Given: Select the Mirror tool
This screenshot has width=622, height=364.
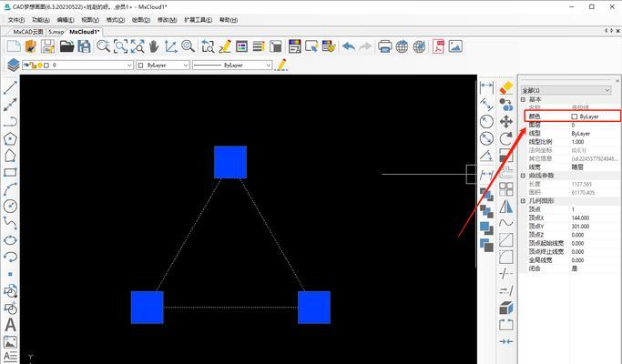Looking at the screenshot, I should (x=506, y=207).
